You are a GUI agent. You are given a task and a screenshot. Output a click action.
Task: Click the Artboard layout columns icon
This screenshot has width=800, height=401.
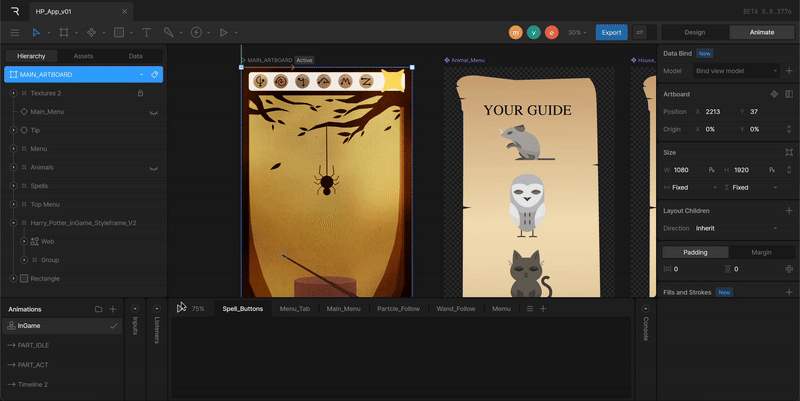click(789, 94)
